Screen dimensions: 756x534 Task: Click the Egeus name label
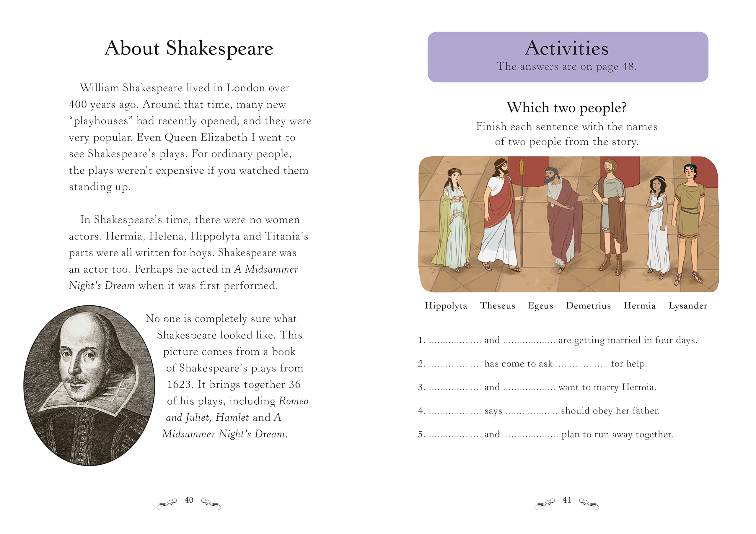tap(540, 306)
